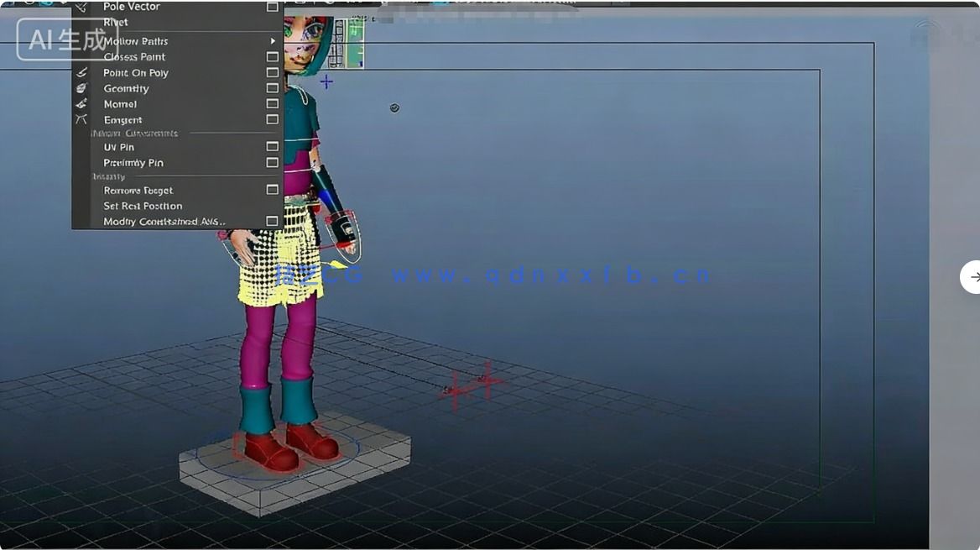Click the Point On Poly icon
Image resolution: width=980 pixels, height=550 pixels.
click(x=81, y=73)
